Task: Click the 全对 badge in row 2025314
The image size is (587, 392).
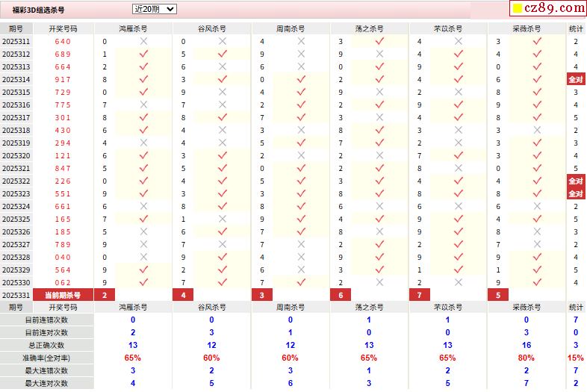Action: click(576, 80)
